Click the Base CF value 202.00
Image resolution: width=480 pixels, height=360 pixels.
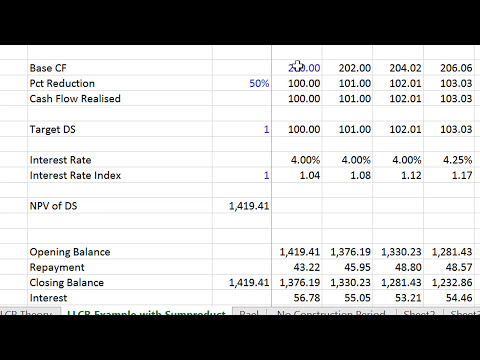click(x=347, y=68)
